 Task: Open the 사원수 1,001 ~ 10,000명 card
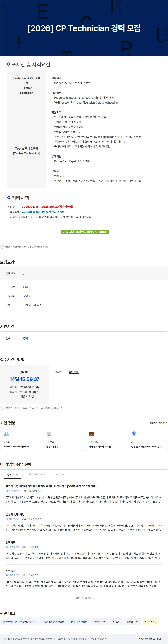(20, 440)
